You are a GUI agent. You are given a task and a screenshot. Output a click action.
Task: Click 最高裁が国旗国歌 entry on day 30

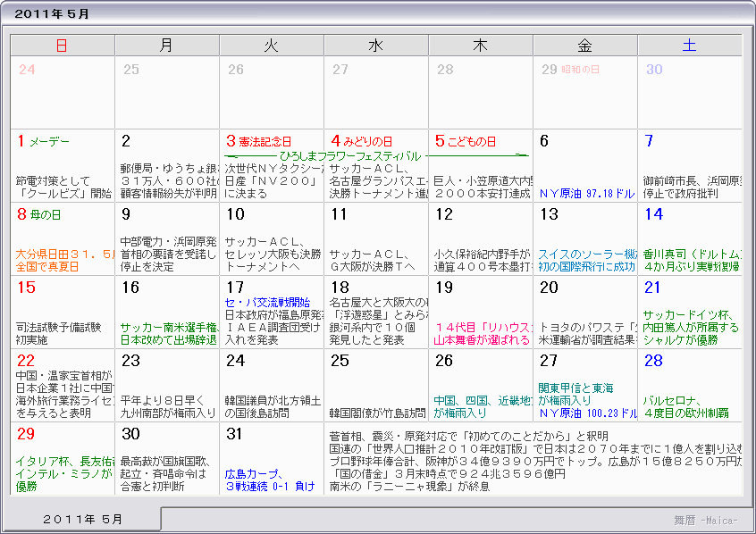pyautogui.click(x=165, y=474)
